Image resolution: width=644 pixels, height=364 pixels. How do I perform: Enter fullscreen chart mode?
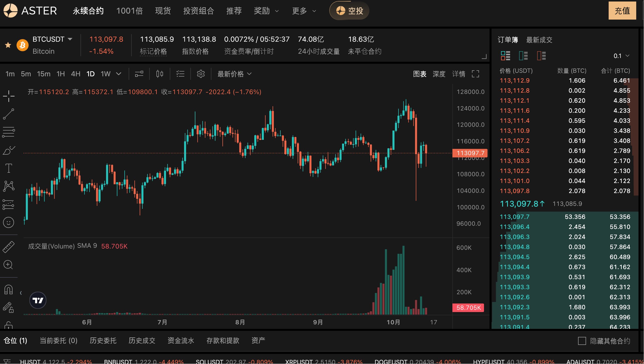point(475,74)
